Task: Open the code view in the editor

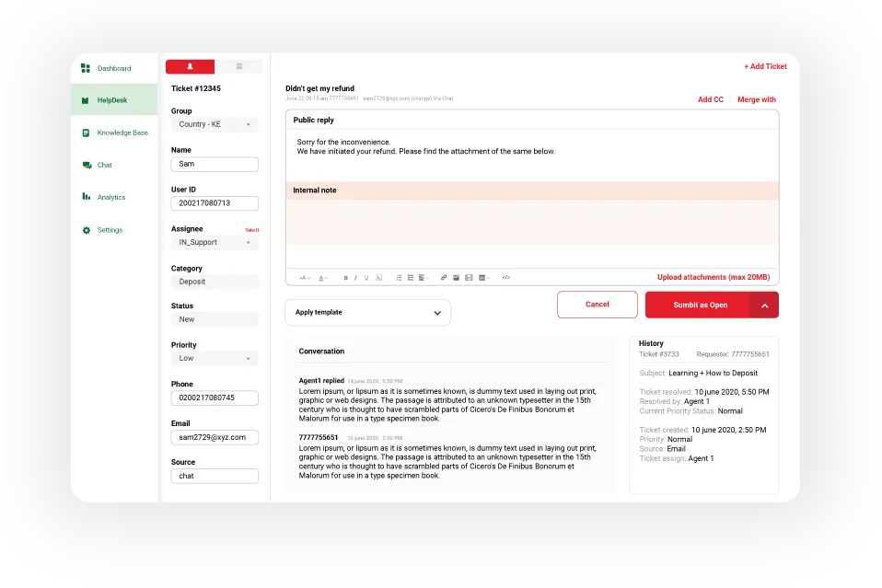Action: coord(505,277)
